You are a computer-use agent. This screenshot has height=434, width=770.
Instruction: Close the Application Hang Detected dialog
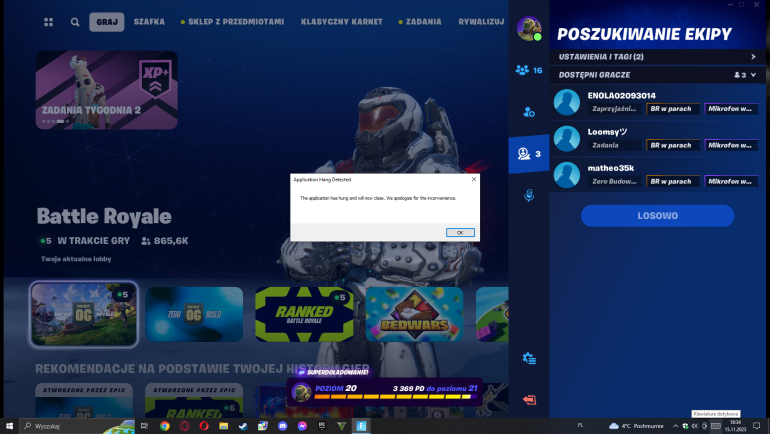pos(473,179)
